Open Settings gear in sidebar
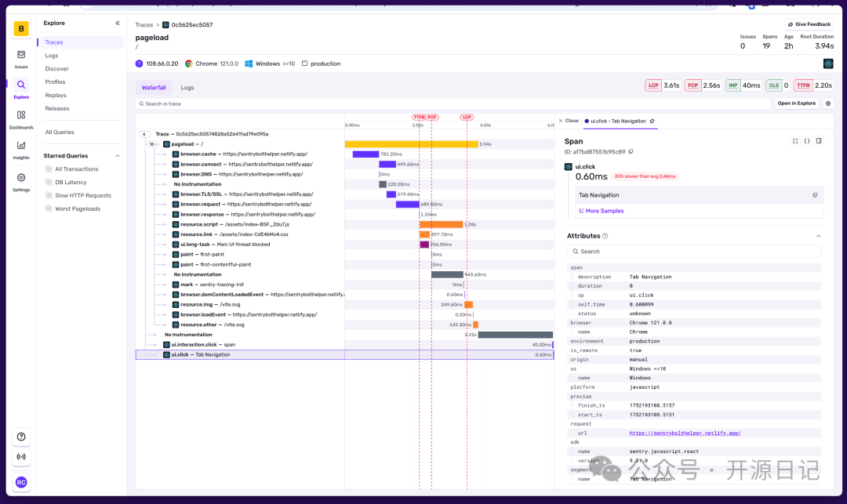 [21, 182]
